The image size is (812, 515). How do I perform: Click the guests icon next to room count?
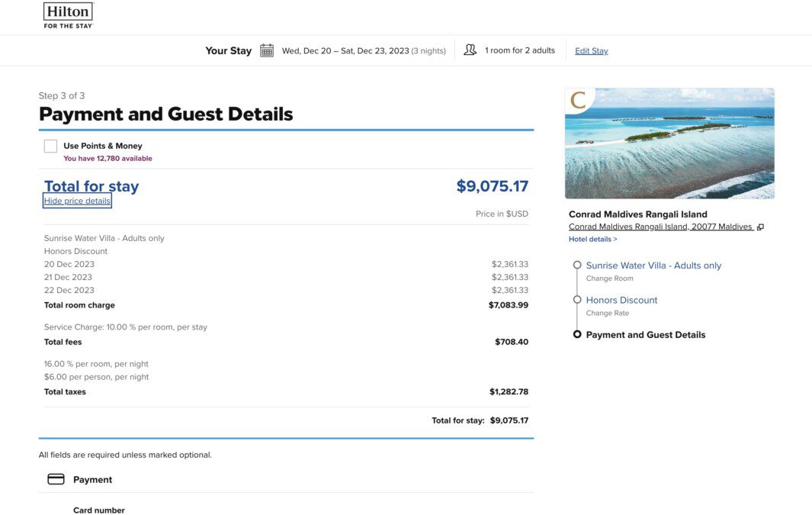point(470,50)
